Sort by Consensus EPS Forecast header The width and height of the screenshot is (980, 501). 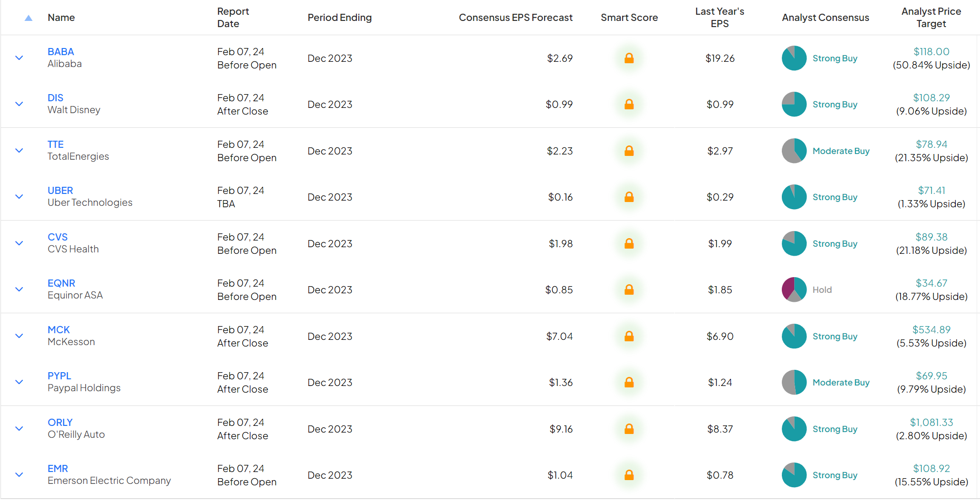pos(516,18)
